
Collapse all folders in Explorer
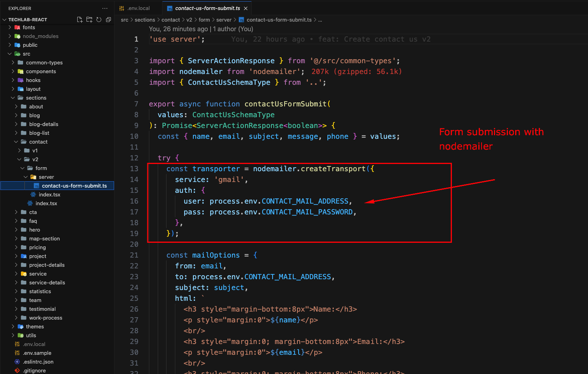coord(108,20)
